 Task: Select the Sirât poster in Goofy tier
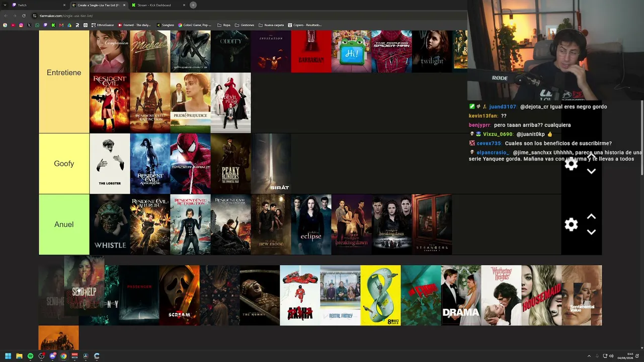point(271,163)
